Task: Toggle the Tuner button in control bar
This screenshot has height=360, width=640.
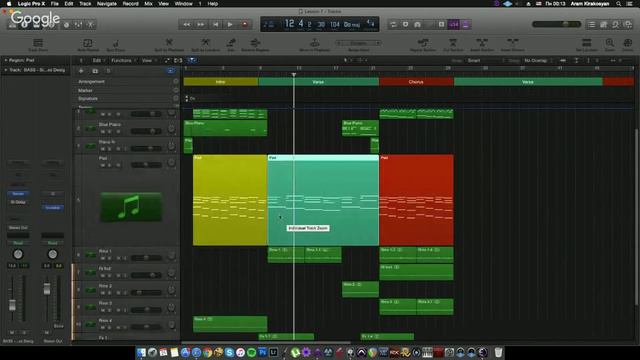Action: (x=429, y=24)
